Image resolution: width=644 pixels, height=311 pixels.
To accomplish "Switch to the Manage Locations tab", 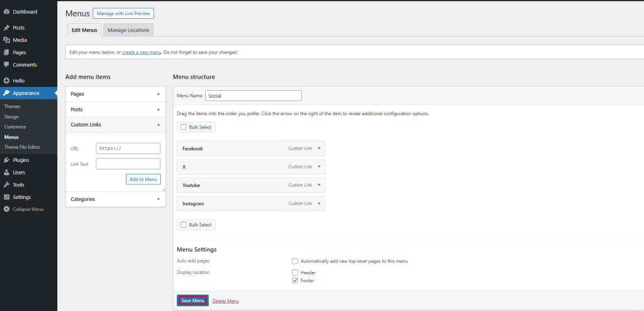I will point(128,30).
